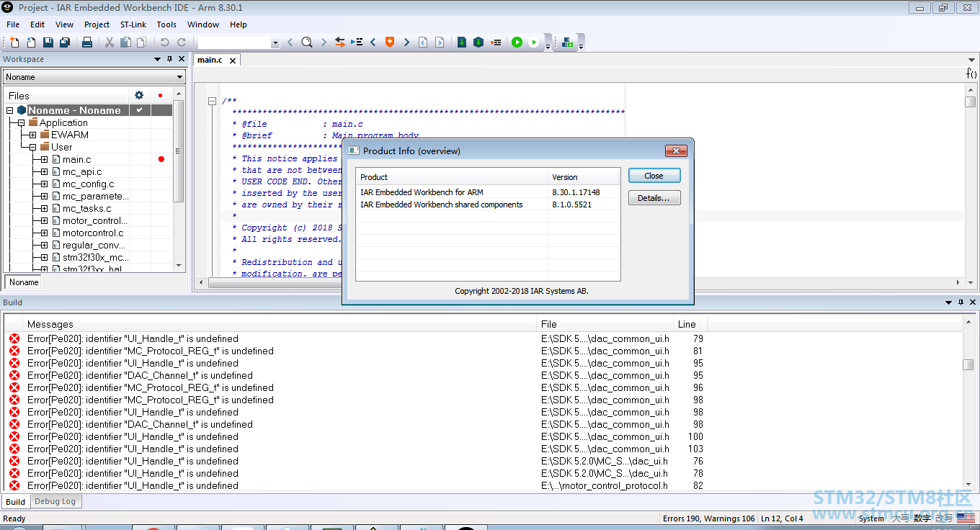980x530 pixels.
Task: Click the Toggle Bookmark orange icon
Action: click(390, 42)
